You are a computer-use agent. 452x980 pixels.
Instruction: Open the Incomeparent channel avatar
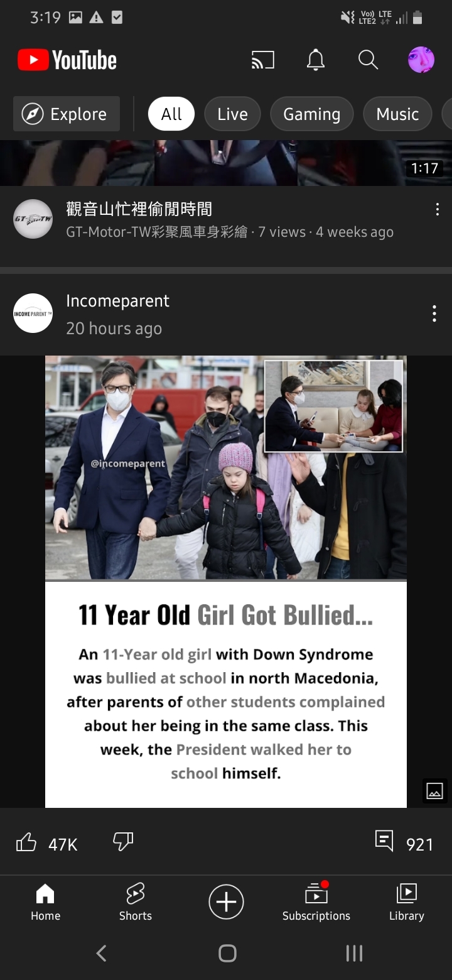(33, 313)
